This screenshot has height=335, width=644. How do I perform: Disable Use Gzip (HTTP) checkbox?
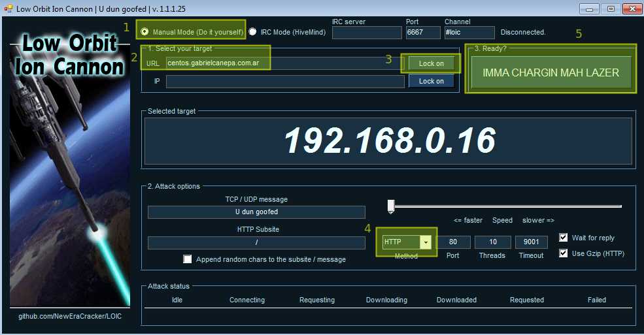(564, 253)
